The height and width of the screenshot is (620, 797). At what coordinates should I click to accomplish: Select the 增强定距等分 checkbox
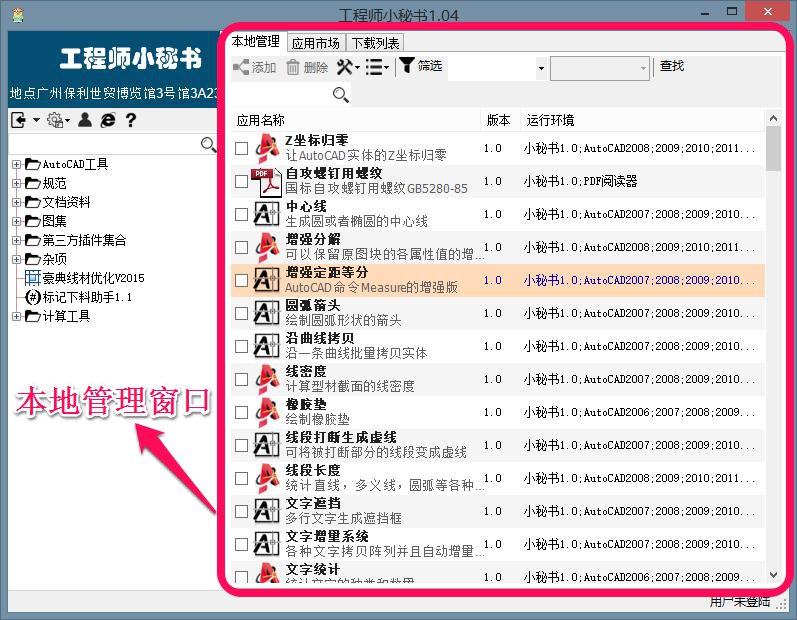click(241, 281)
